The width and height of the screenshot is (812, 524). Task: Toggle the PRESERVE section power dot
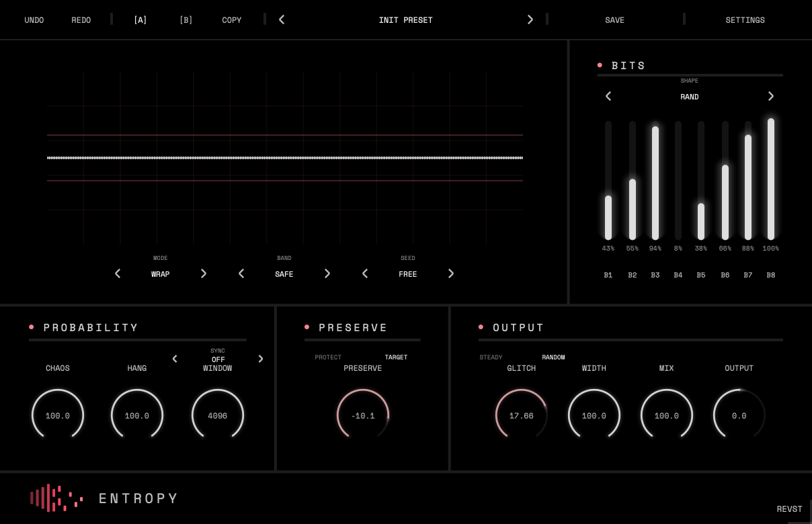coord(307,327)
